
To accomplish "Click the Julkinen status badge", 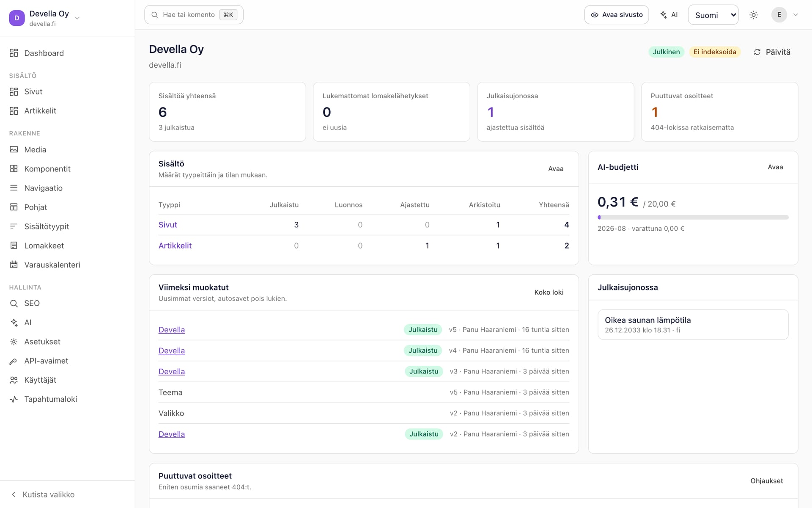I will [666, 52].
